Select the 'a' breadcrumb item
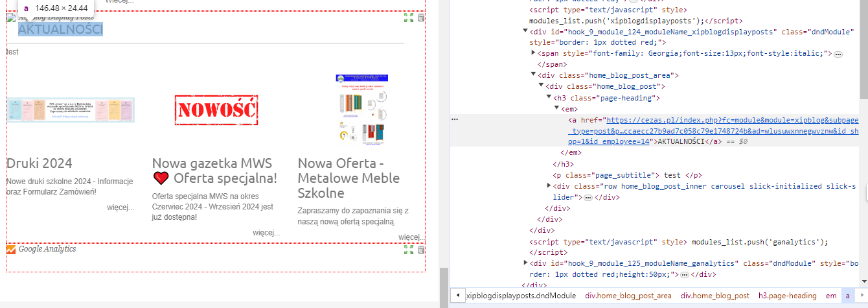This screenshot has width=868, height=308. click(x=847, y=296)
